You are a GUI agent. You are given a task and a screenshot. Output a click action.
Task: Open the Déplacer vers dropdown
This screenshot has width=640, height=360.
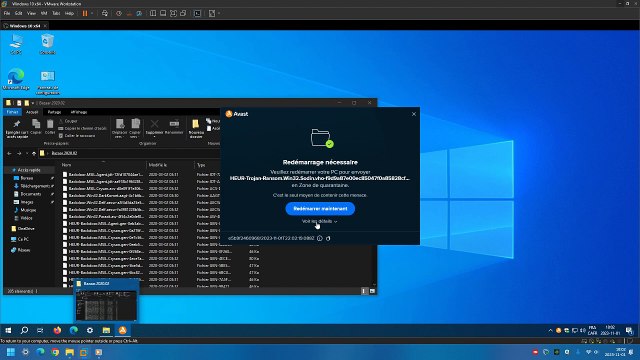pyautogui.click(x=120, y=129)
